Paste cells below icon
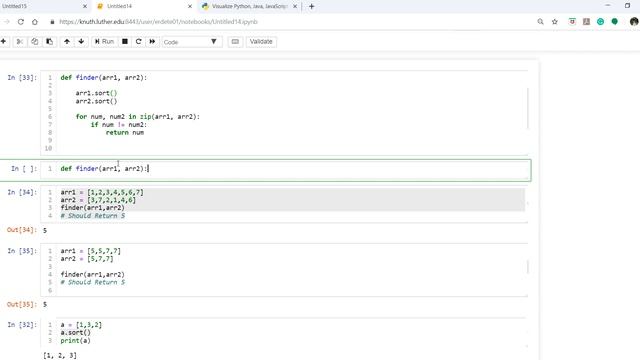This screenshot has height=360, width=640. pyautogui.click(x=49, y=42)
